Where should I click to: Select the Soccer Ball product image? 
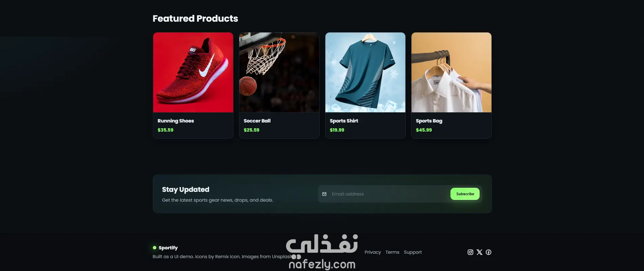(279, 72)
